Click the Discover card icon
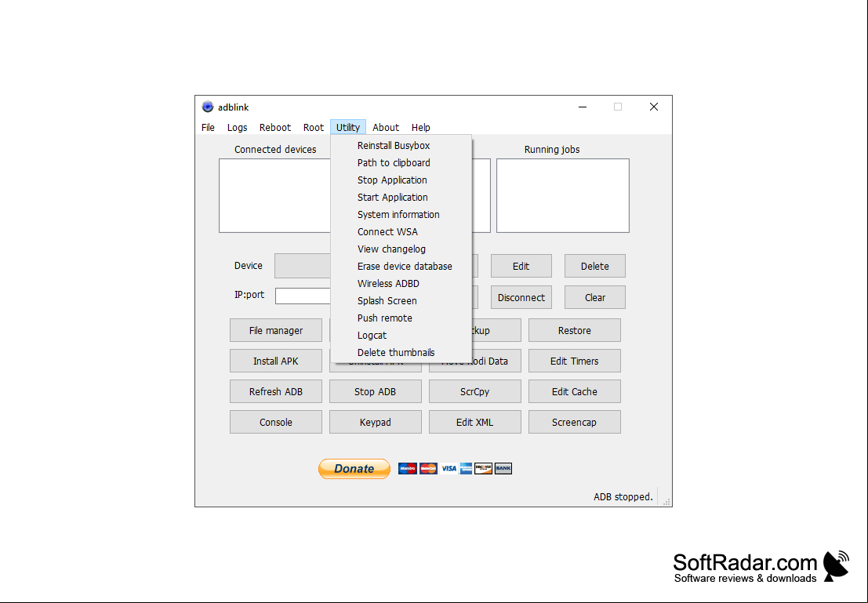The height and width of the screenshot is (603, 868). [x=483, y=468]
